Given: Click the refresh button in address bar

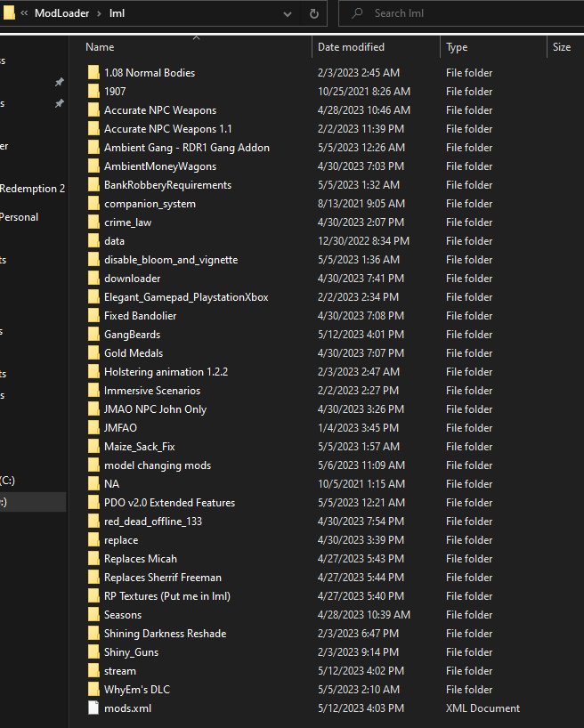Looking at the screenshot, I should (x=313, y=13).
